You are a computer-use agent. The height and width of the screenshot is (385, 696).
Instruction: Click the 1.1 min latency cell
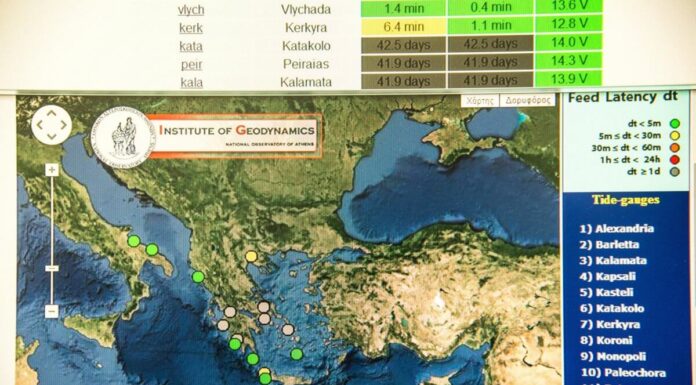point(490,26)
